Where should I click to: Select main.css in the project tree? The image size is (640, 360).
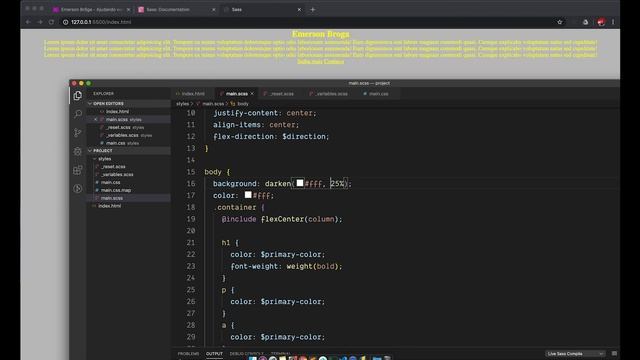pyautogui.click(x=111, y=182)
